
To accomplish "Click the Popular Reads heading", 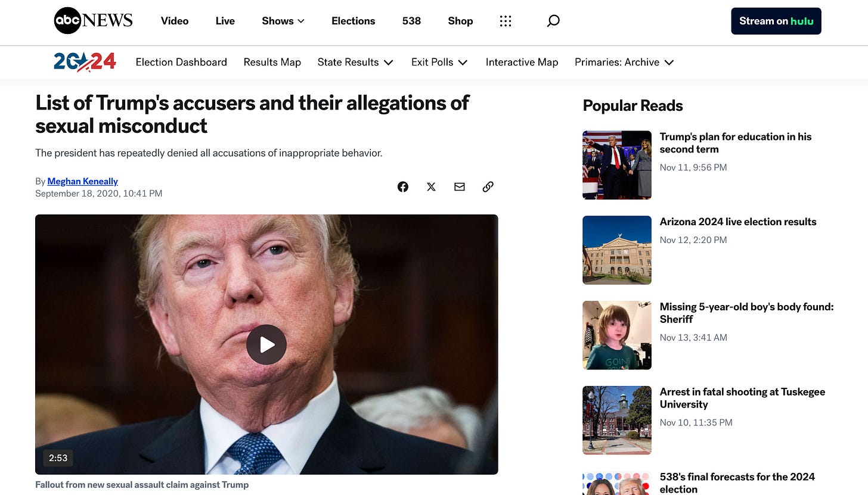I will point(633,106).
